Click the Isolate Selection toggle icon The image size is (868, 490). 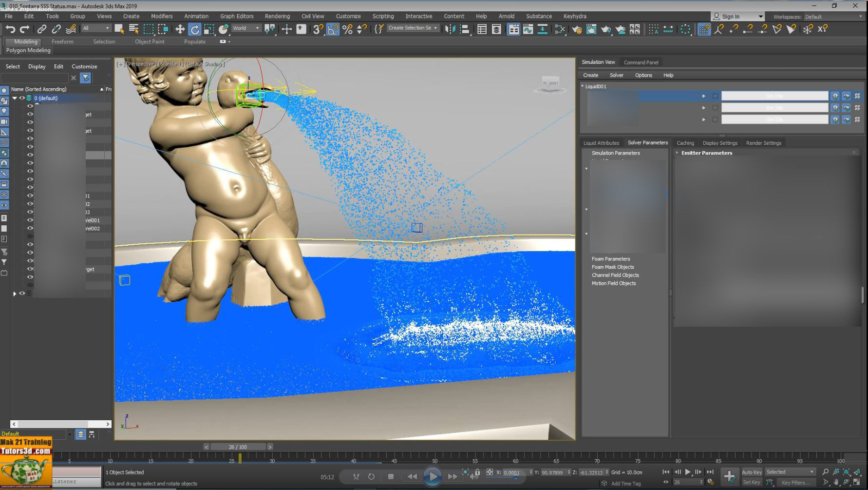coord(466,472)
